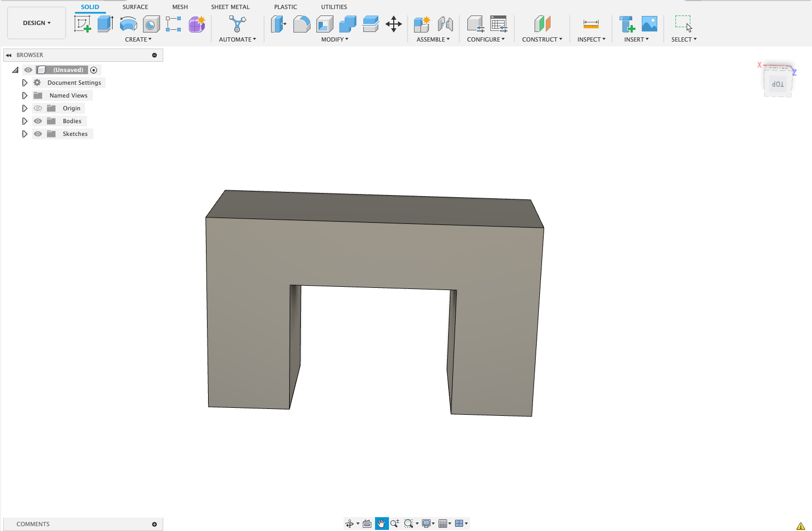Click the Look At icon
Viewport: 812px width, 531px height.
pos(367,524)
